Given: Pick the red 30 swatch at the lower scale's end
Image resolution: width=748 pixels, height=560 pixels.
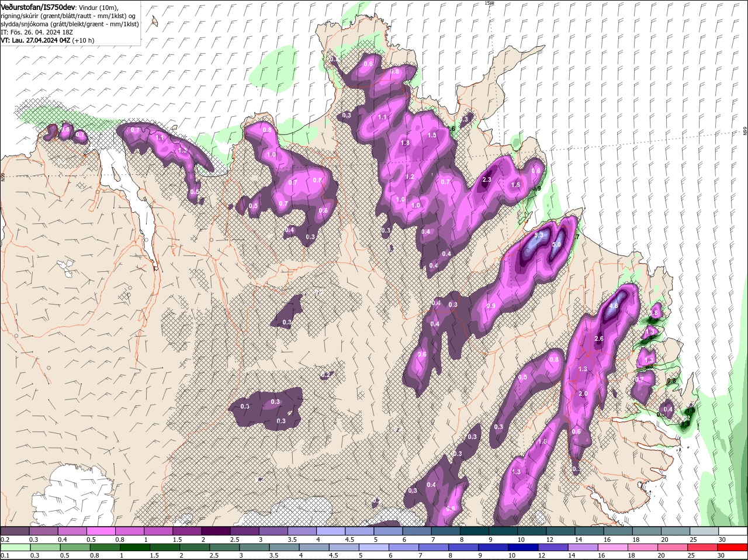Looking at the screenshot, I should [733, 547].
